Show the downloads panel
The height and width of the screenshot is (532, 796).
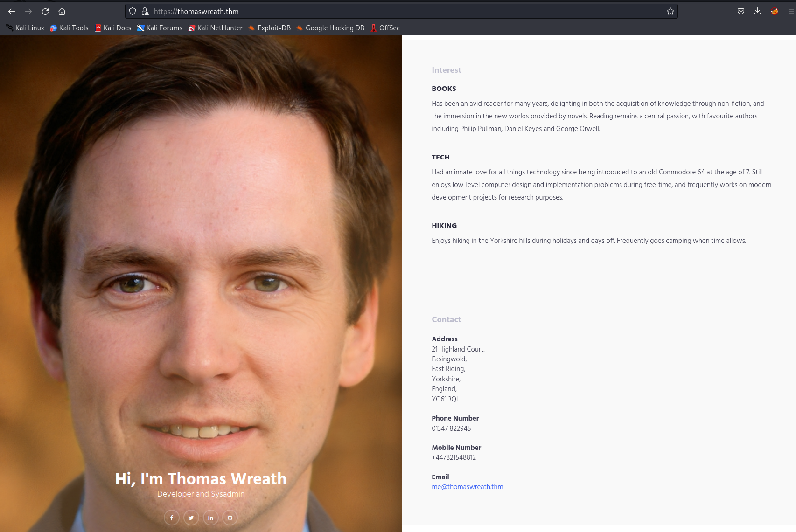[x=757, y=12]
